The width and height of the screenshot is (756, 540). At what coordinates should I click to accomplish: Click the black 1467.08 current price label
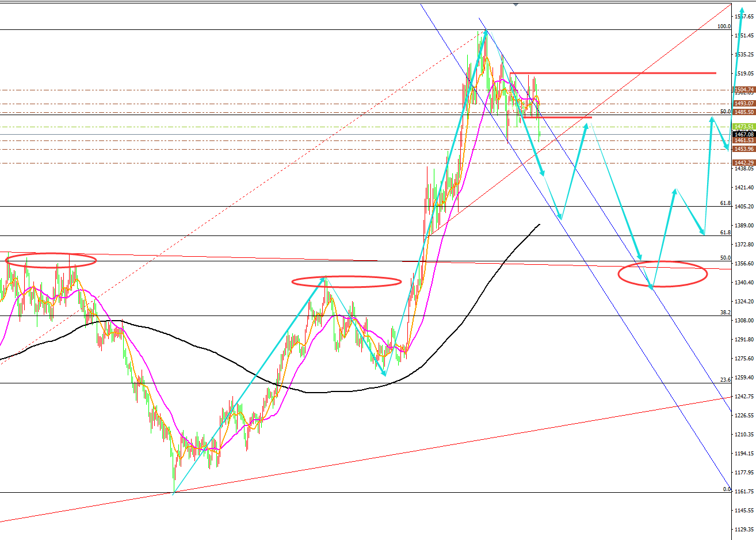[744, 134]
